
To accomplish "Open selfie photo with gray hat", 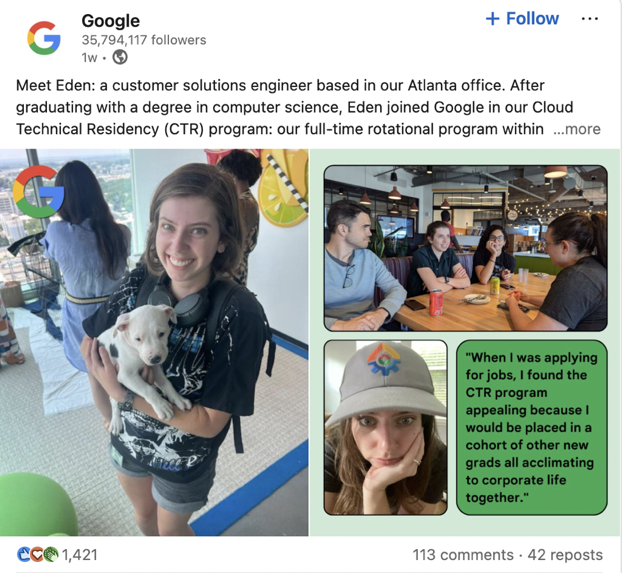I will point(386,427).
